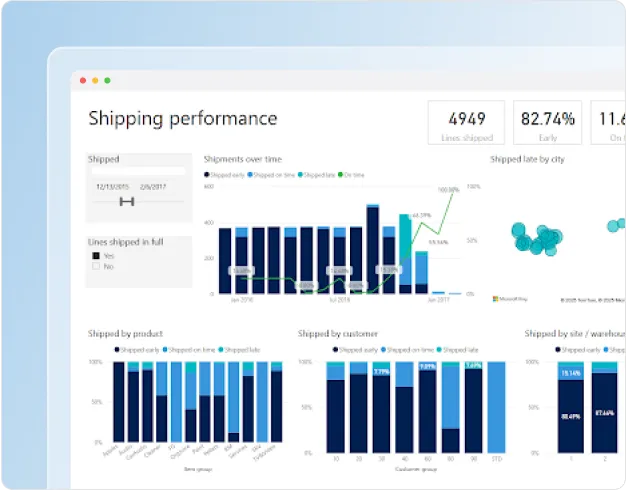The height and width of the screenshot is (490, 626).
Task: Click Shipped on time legend in Shipped by product
Action: (x=189, y=350)
